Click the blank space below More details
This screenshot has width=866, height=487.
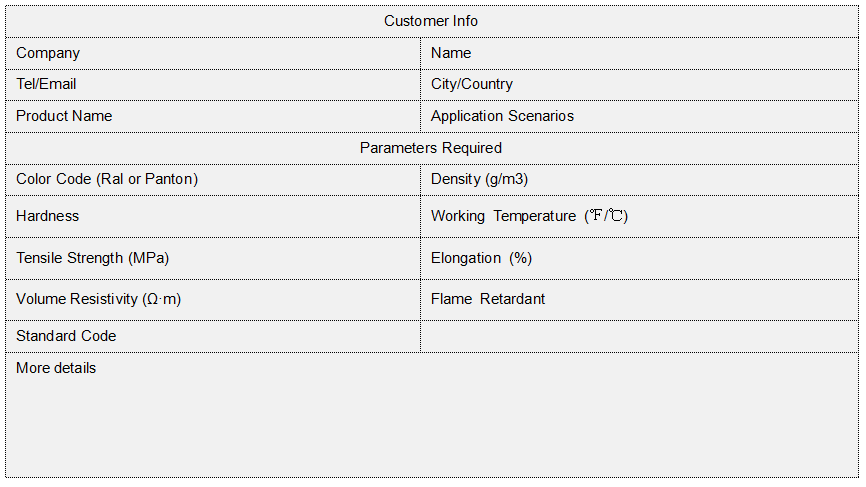(x=431, y=430)
